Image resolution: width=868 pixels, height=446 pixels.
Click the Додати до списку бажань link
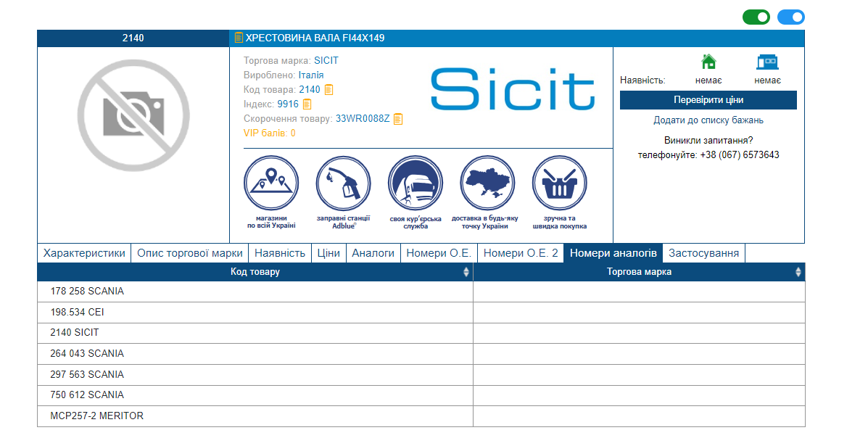click(708, 120)
